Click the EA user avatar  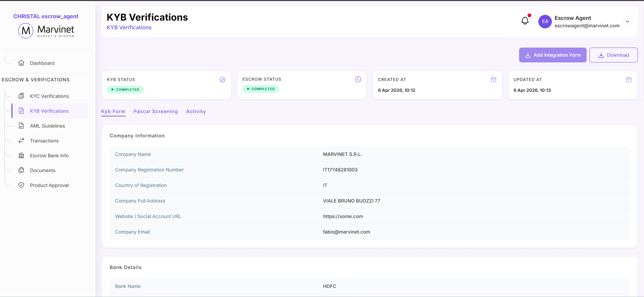(545, 22)
